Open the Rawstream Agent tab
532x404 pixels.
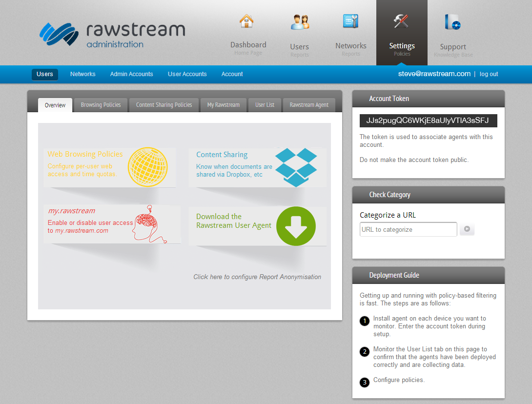[309, 105]
